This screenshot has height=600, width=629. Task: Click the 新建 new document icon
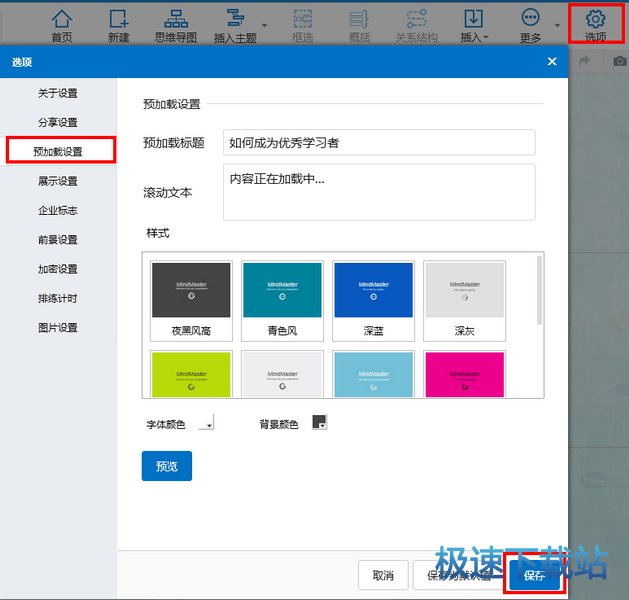(x=119, y=25)
